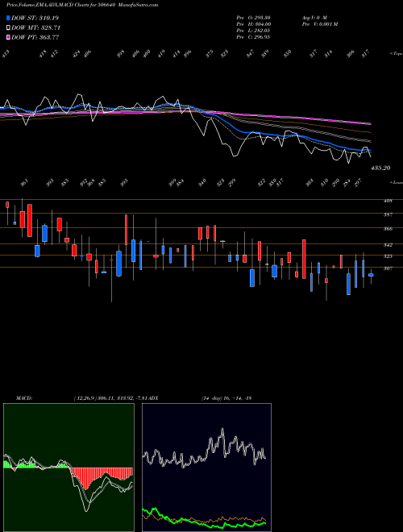This screenshot has width=403, height=532.
Task: Select the 'DOW ST: 310.19' legend text
Action: click(x=35, y=18)
